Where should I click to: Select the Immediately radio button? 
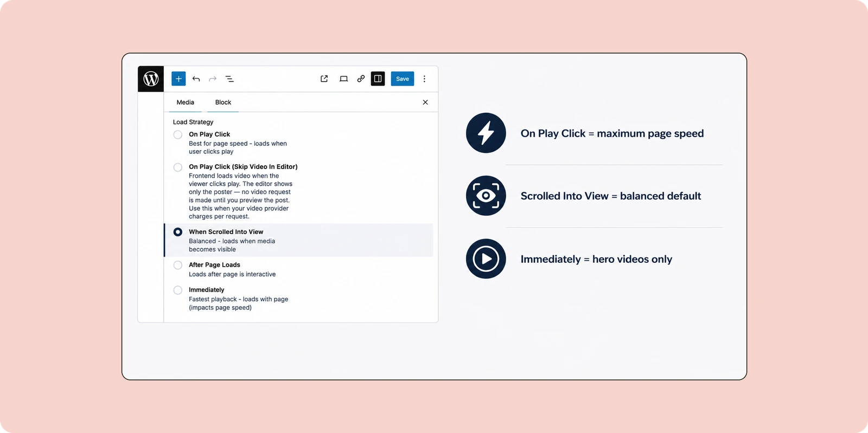[178, 290]
